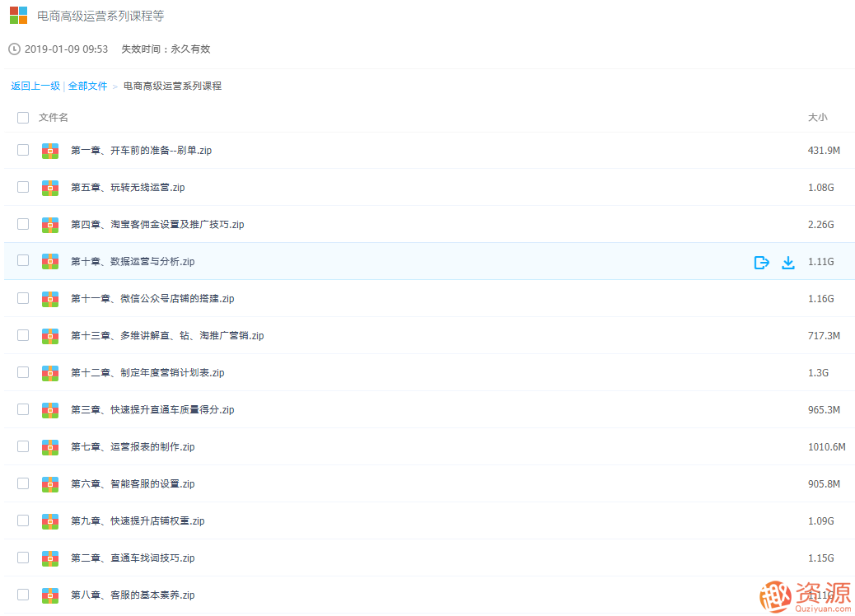Open file 第四章、淘宝客佣金设置及推广技巧.zip

157,225
